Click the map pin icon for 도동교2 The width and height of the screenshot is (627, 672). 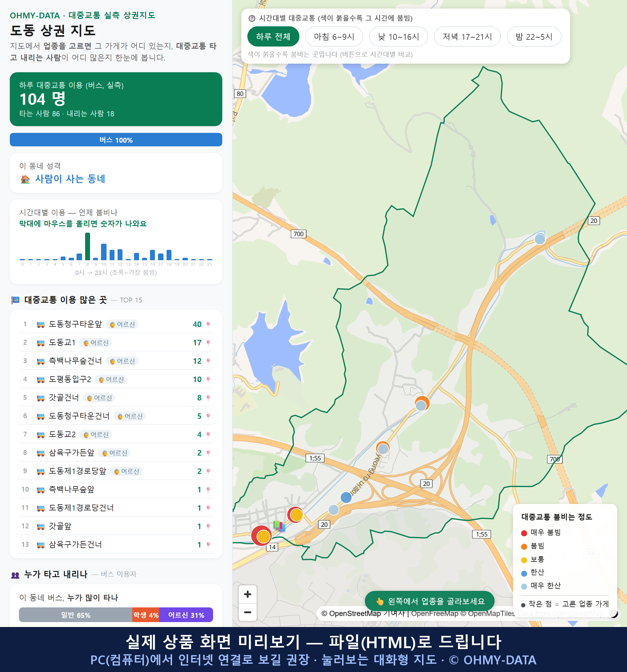point(208,435)
